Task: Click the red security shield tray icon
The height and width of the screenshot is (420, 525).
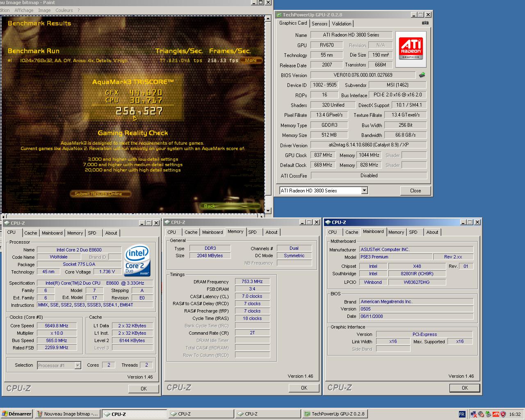Action: coord(503,414)
